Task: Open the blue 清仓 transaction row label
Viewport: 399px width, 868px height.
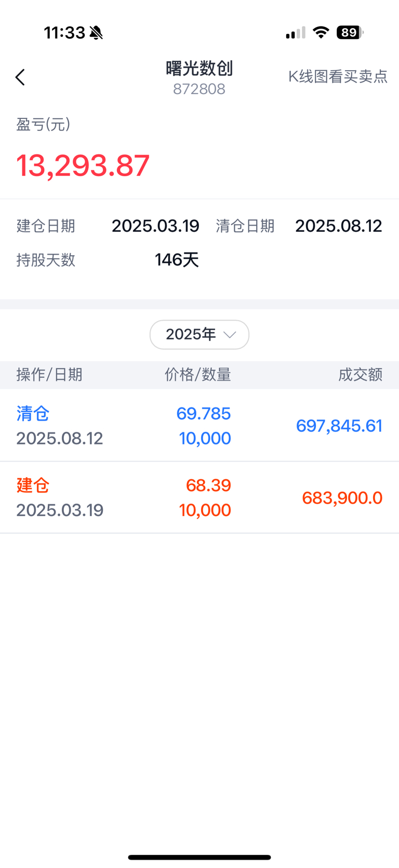Action: tap(33, 414)
